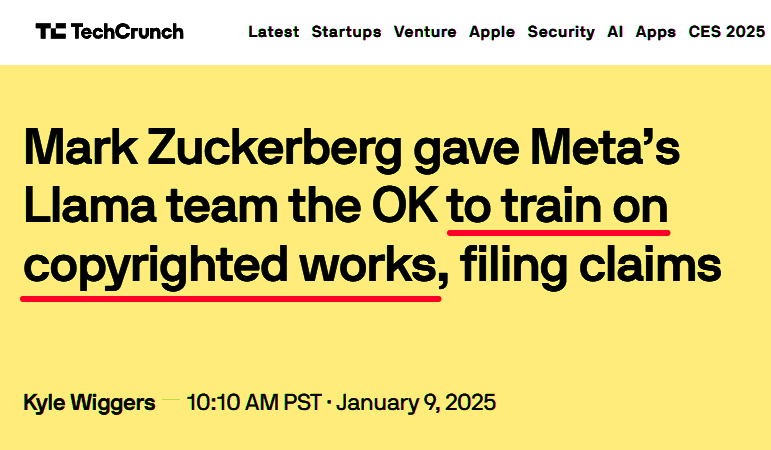Click author name Kyle Wiggers

pos(89,403)
